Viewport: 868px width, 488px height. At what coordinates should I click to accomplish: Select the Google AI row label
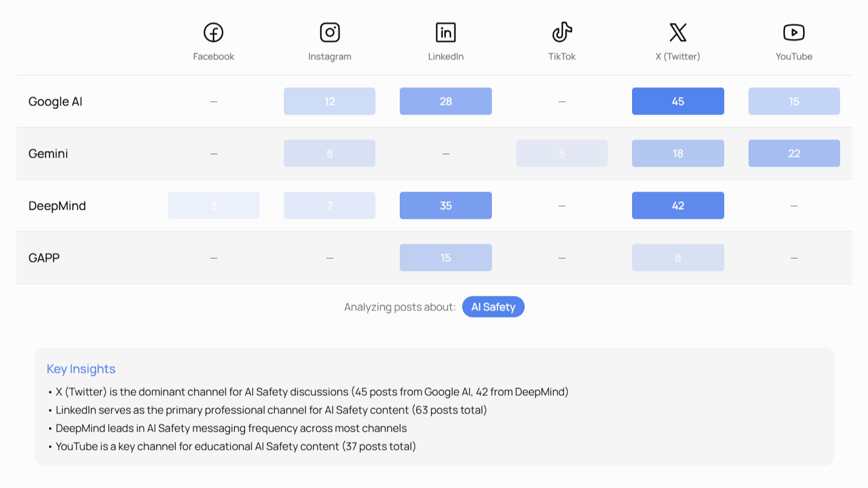[55, 102]
